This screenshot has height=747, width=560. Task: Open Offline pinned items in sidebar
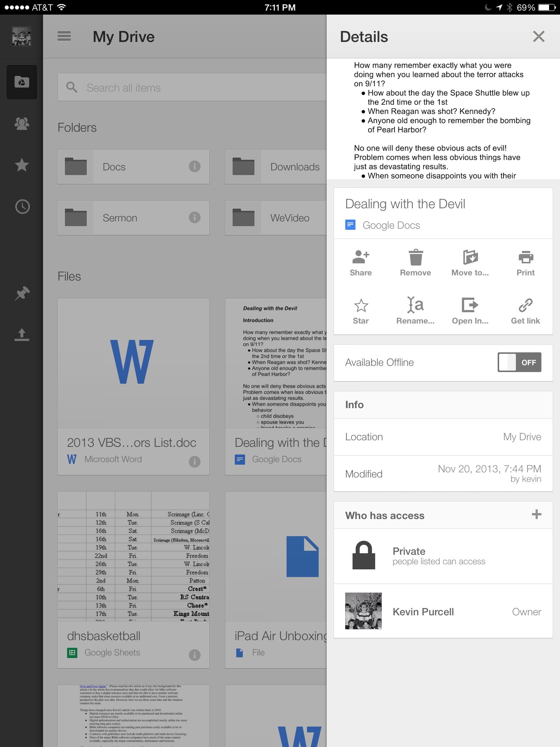22,294
